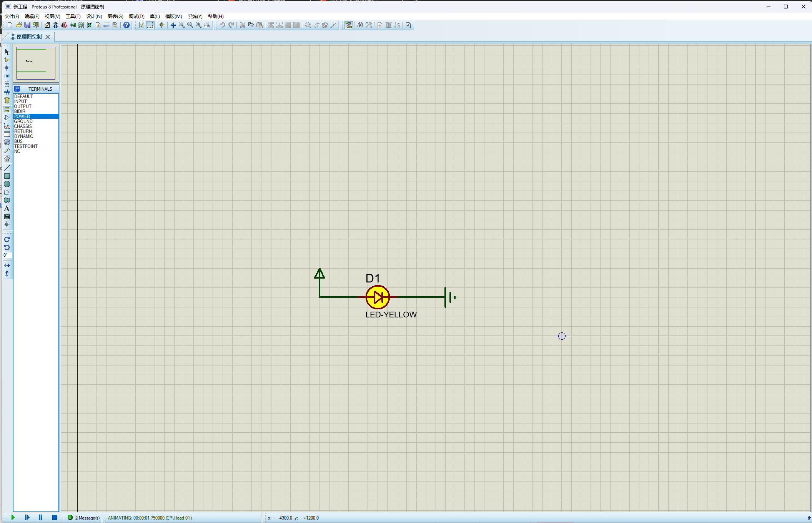Select the Component mode tool
The width and height of the screenshot is (812, 523).
(x=7, y=60)
